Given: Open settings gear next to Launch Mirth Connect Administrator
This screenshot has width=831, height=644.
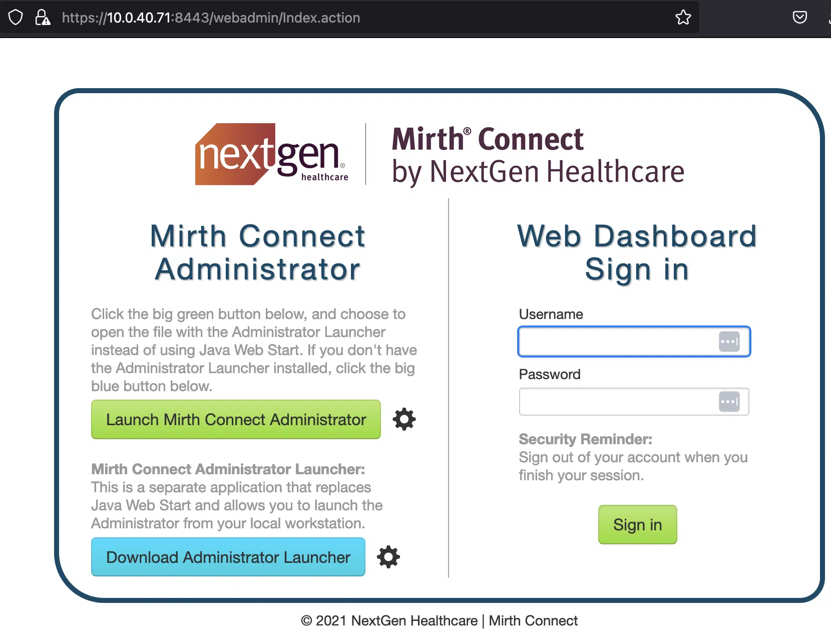Looking at the screenshot, I should 404,420.
